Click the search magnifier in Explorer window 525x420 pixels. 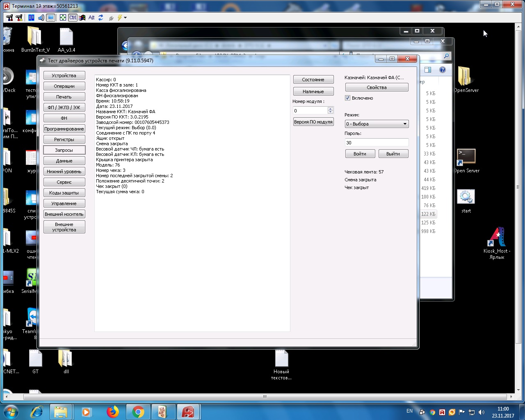[446, 56]
